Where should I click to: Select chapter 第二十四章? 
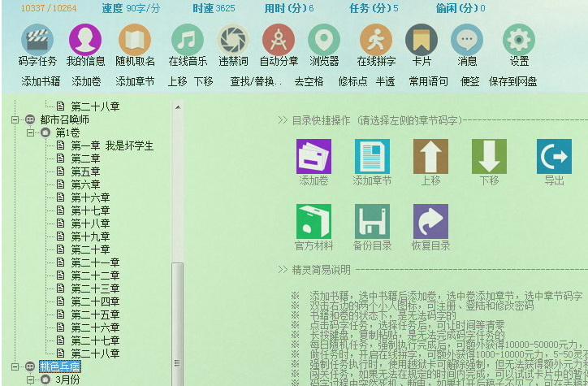pyautogui.click(x=95, y=301)
